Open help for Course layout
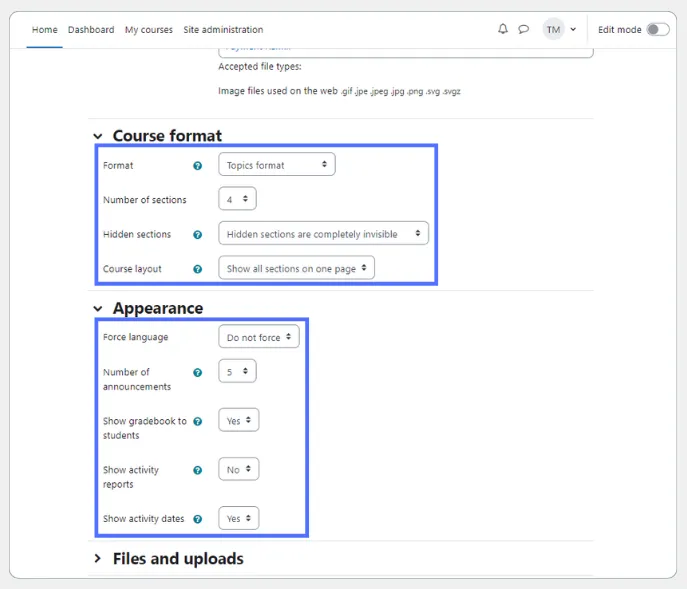This screenshot has height=589, width=687. 198,269
